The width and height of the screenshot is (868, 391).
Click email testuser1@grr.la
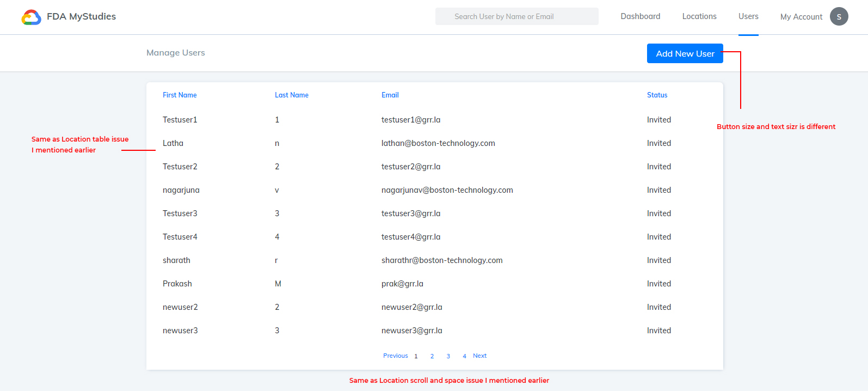(411, 120)
